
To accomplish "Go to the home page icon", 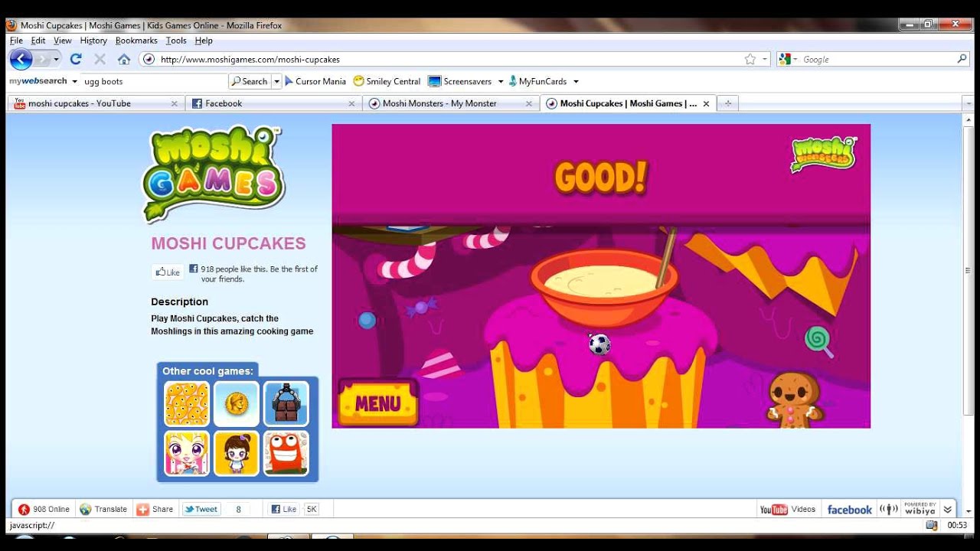I will click(124, 59).
